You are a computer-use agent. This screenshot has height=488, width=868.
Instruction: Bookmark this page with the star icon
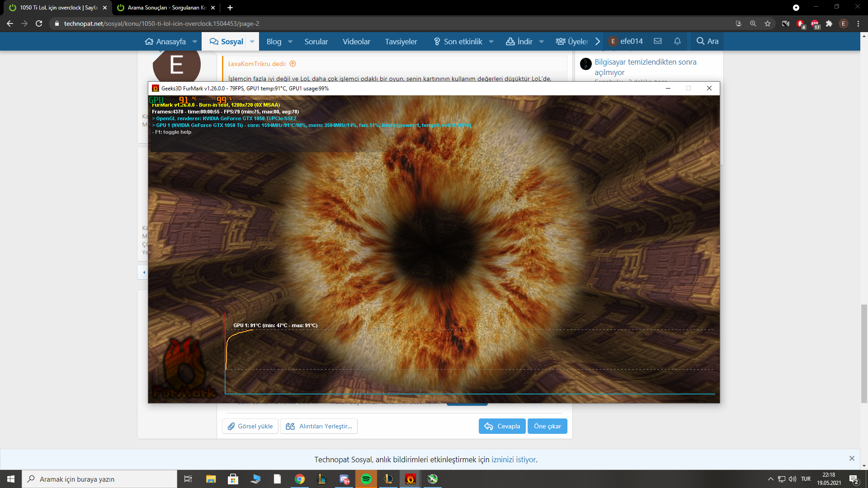point(768,23)
